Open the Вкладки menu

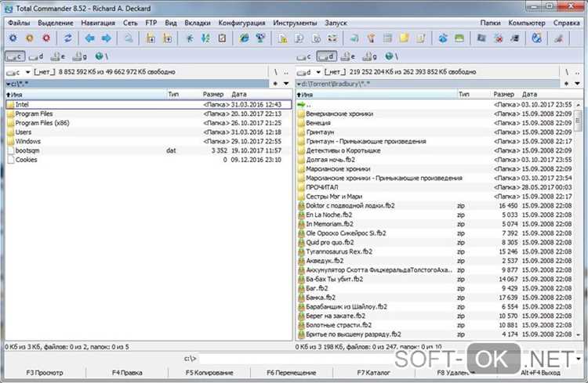198,23
